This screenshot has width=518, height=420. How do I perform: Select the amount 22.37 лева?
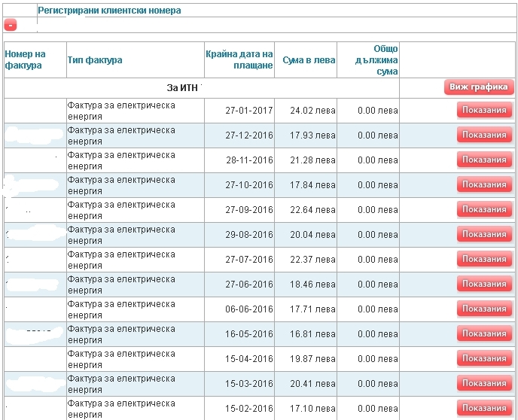click(x=313, y=260)
